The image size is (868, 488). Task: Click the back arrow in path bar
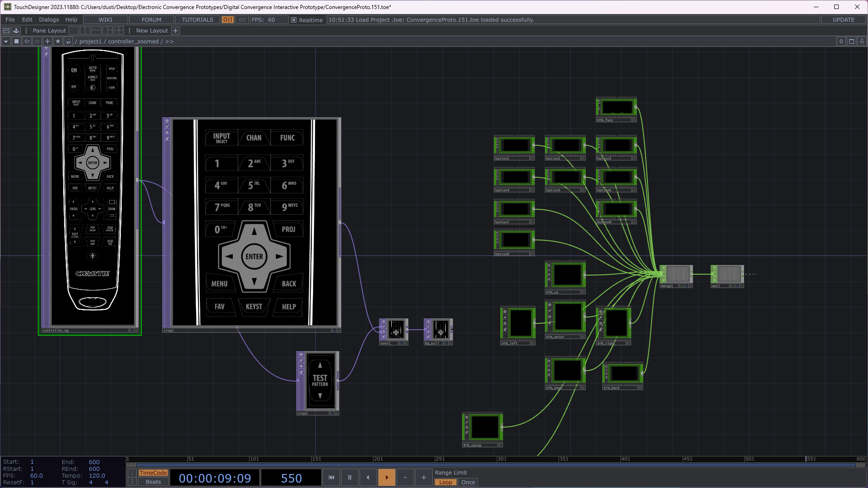[x=27, y=41]
